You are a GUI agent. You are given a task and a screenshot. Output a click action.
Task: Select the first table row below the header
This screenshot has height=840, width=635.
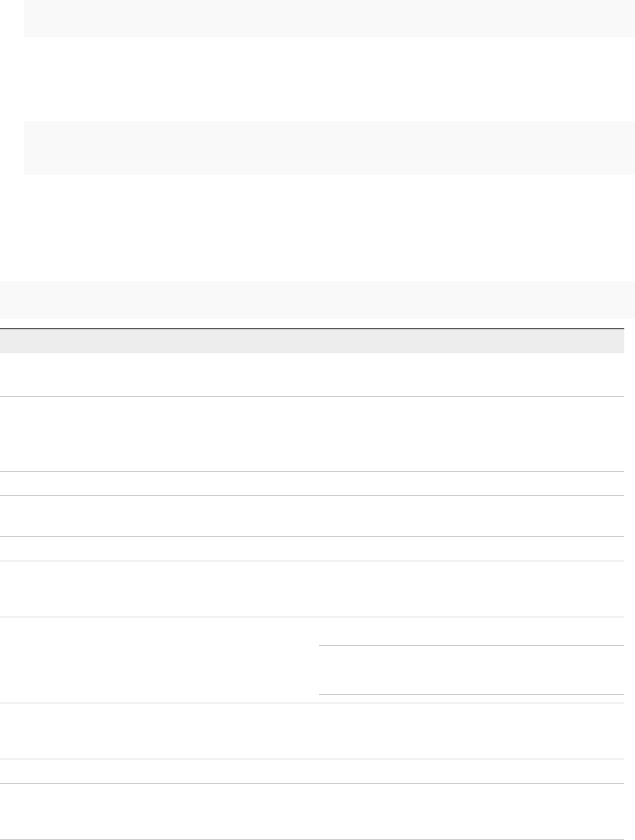312,375
